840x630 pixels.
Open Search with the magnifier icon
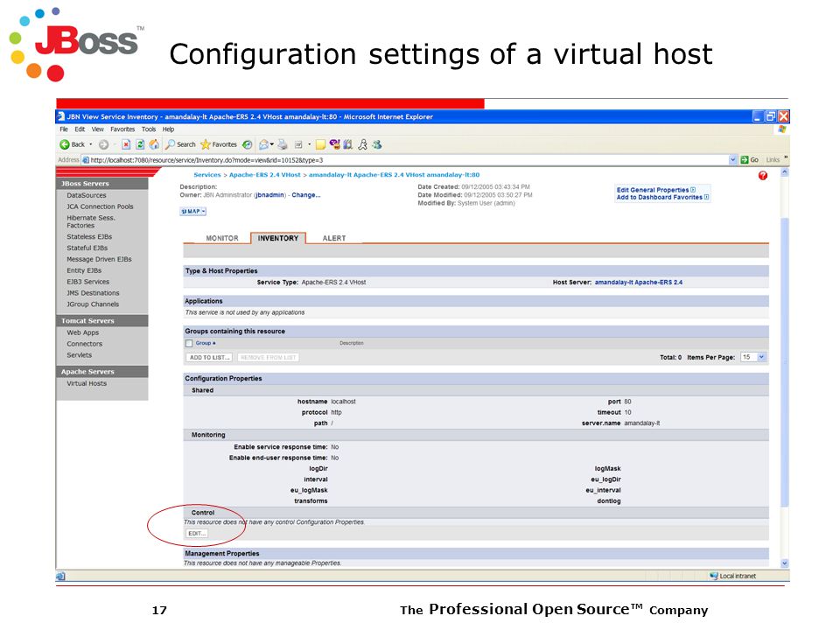tap(171, 144)
